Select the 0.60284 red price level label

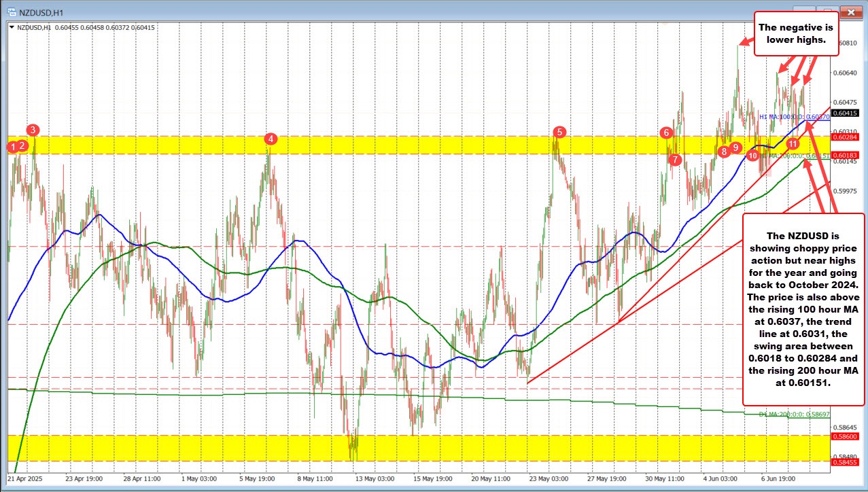[x=850, y=138]
